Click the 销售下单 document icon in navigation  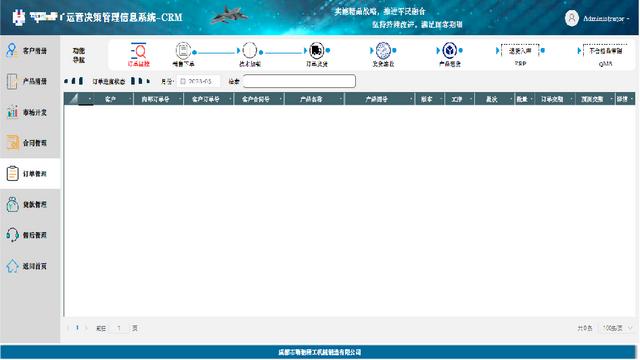point(183,51)
